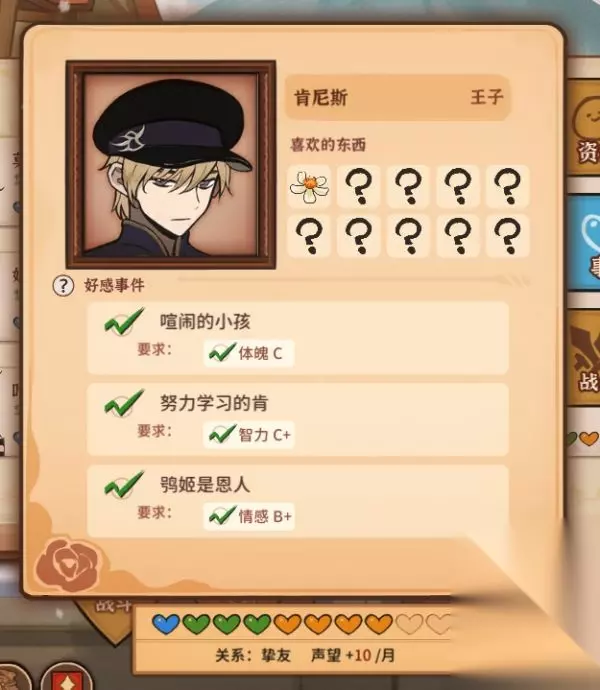Click the 肯尼斯 character portrait

[171, 165]
